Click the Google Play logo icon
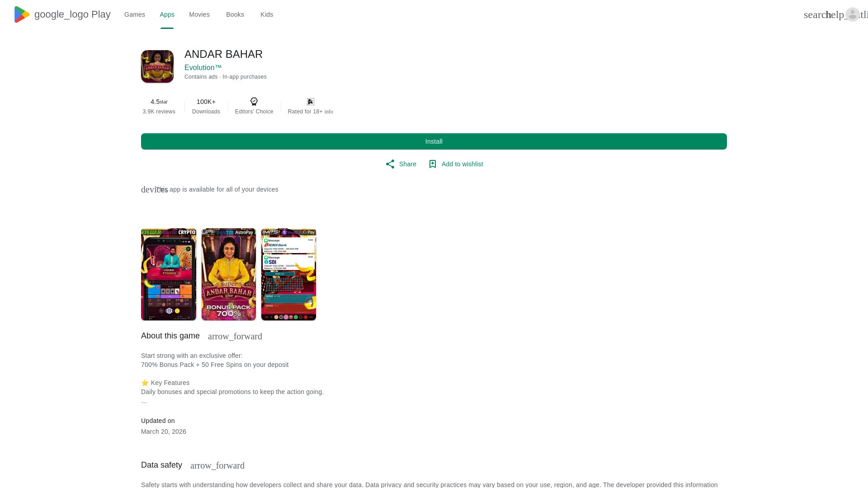 [x=22, y=14]
